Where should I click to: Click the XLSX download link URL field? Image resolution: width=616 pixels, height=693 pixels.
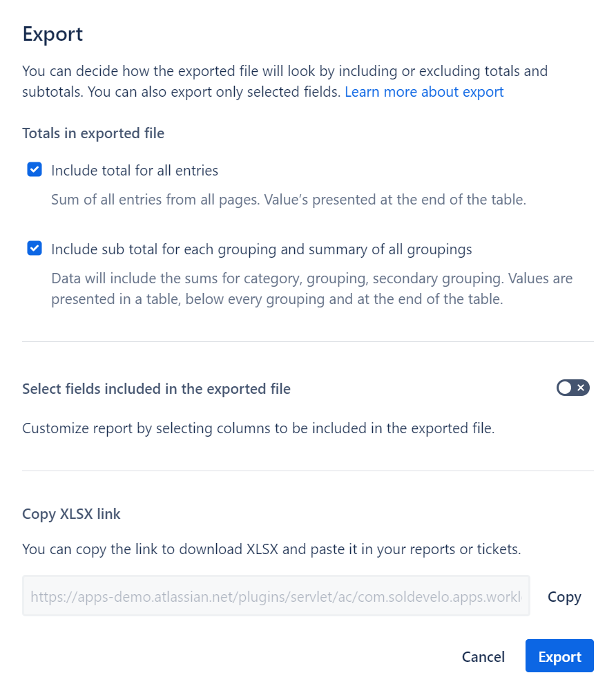tap(276, 596)
